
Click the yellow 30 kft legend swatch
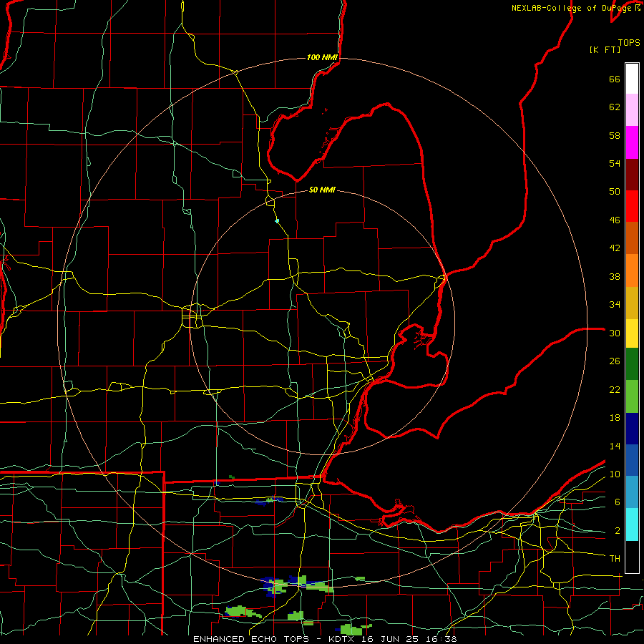(x=632, y=333)
